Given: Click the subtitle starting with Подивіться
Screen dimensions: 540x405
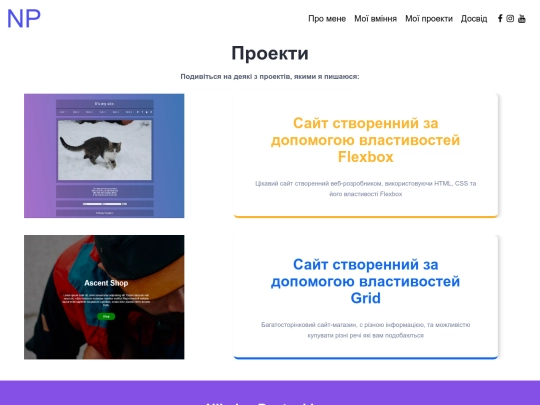Looking at the screenshot, I should [x=270, y=76].
